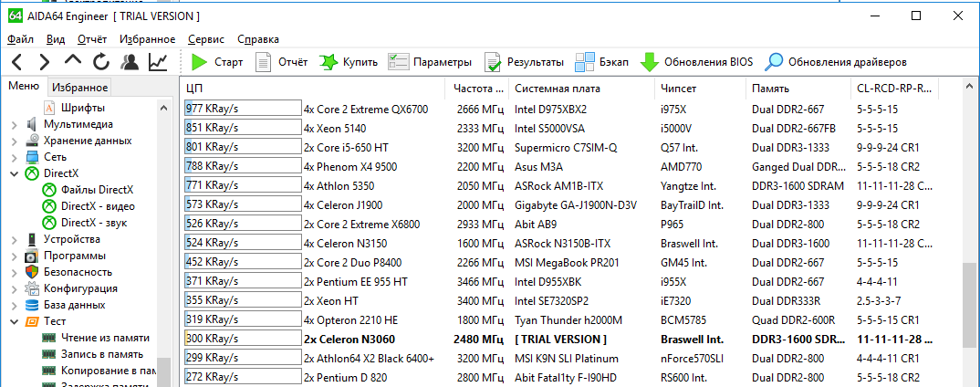Screen dimensions: 980x387
Task: Expand the Программы tree node
Action: click(15, 256)
